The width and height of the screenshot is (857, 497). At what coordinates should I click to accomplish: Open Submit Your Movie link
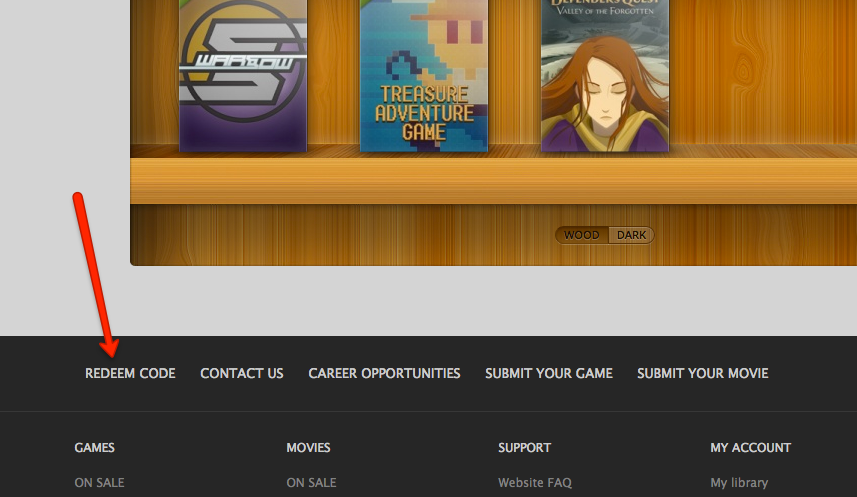702,373
